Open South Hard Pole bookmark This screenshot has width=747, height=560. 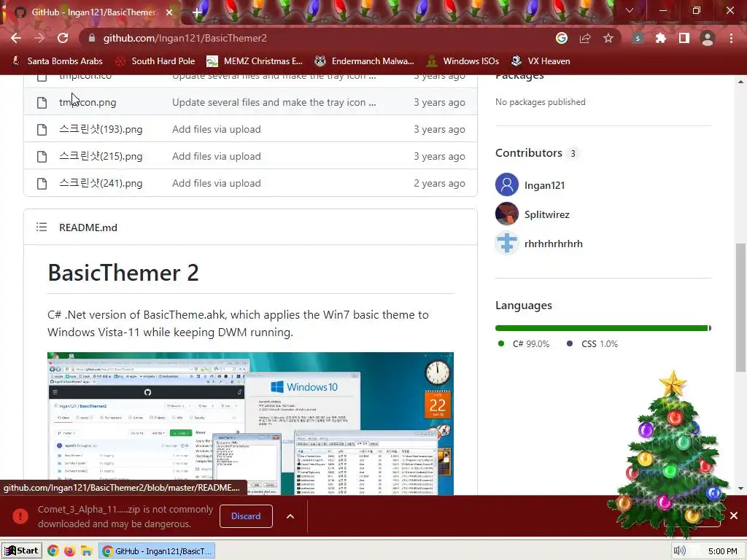click(x=155, y=61)
